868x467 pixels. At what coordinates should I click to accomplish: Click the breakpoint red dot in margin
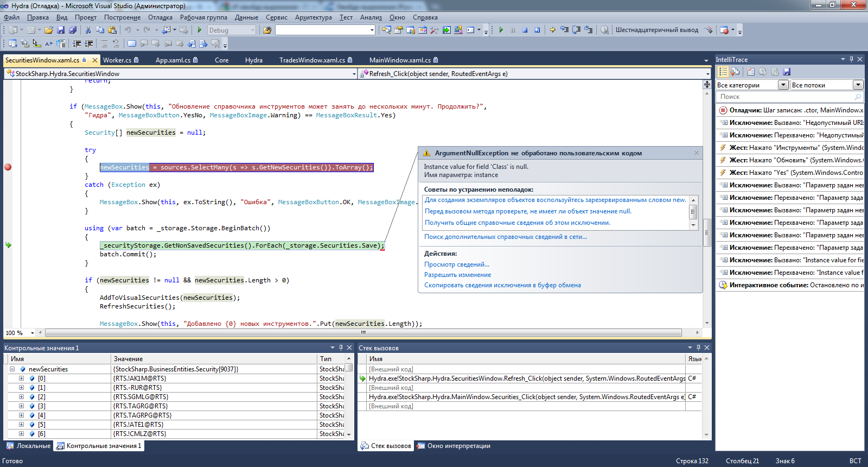click(x=8, y=167)
